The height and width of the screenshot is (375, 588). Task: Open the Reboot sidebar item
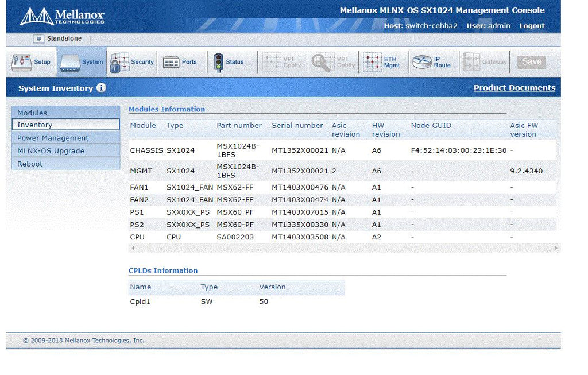pyautogui.click(x=65, y=164)
